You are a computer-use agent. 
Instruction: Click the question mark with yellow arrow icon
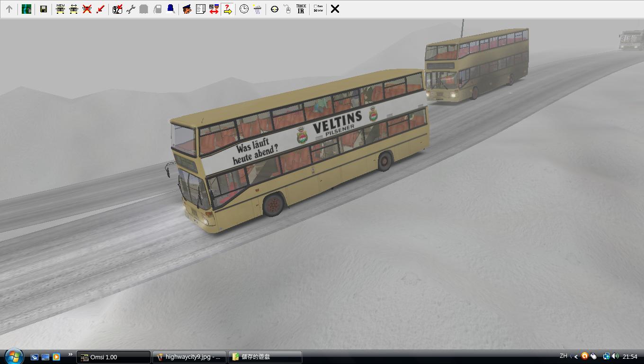coord(227,9)
